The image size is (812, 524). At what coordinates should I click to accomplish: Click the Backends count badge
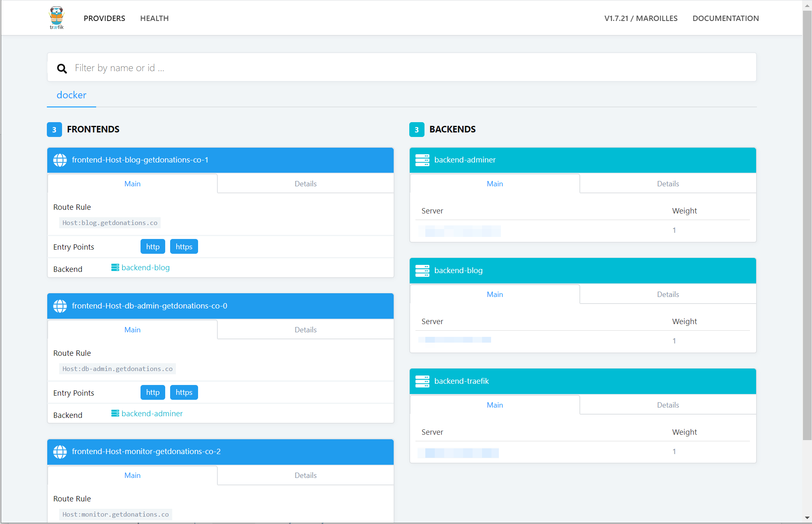click(417, 130)
